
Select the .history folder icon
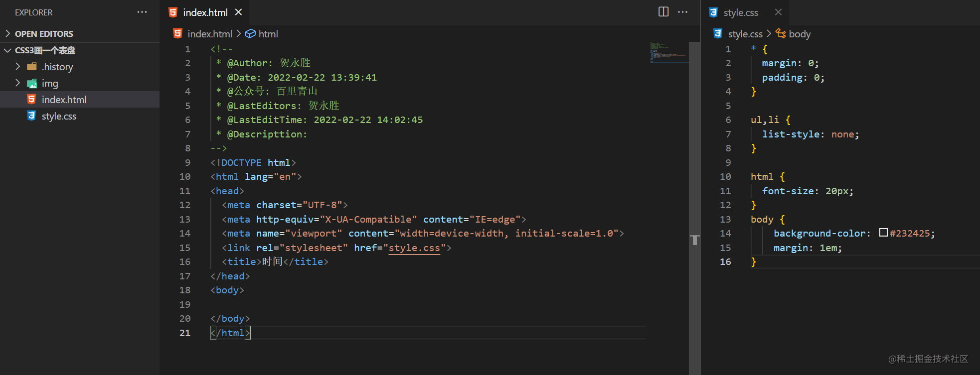tap(32, 66)
